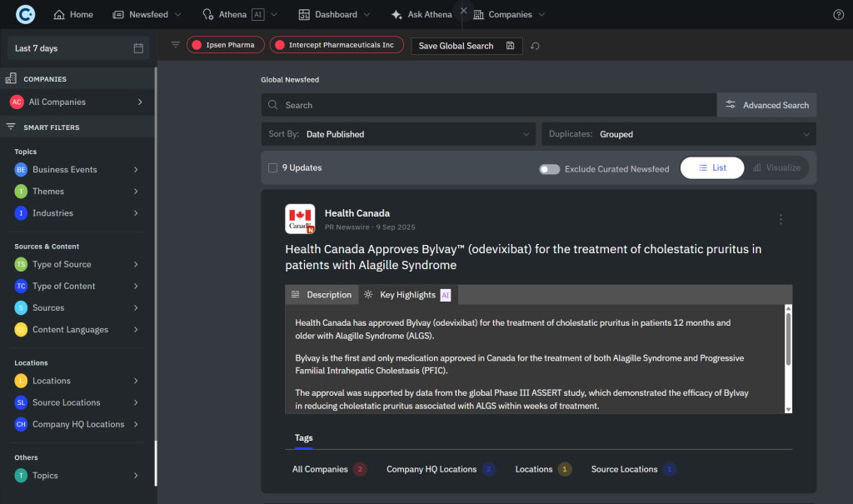Viewport: 853px width, 504px height.
Task: Select the Tags tab
Action: [x=303, y=437]
